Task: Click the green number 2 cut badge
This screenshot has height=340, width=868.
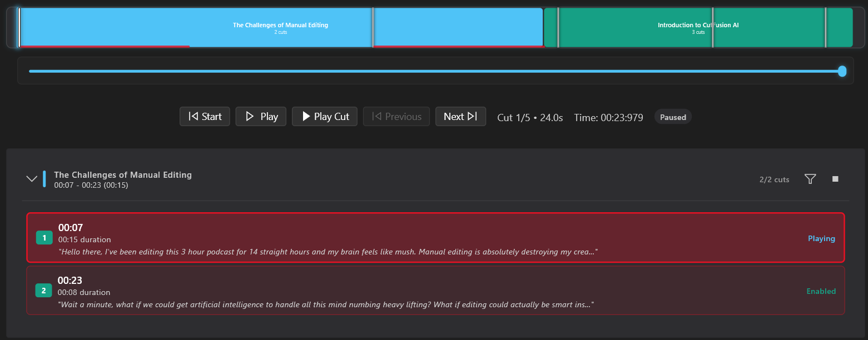Action: (43, 291)
